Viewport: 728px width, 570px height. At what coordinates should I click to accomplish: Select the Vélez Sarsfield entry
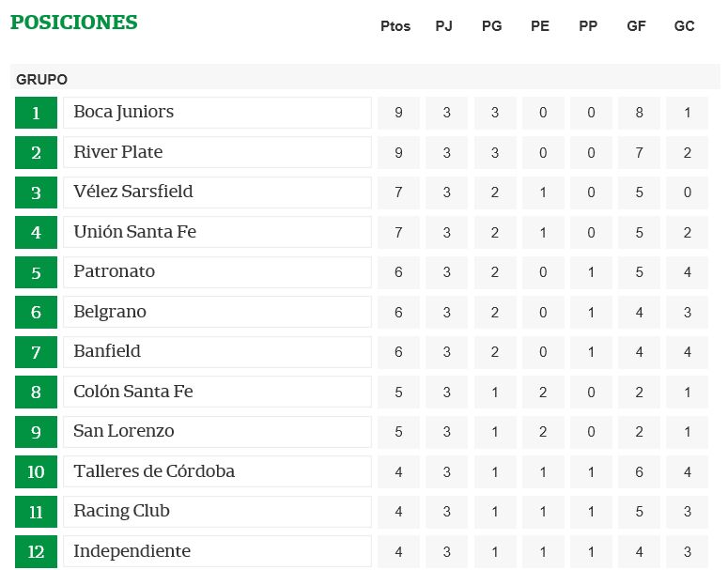[x=133, y=192]
